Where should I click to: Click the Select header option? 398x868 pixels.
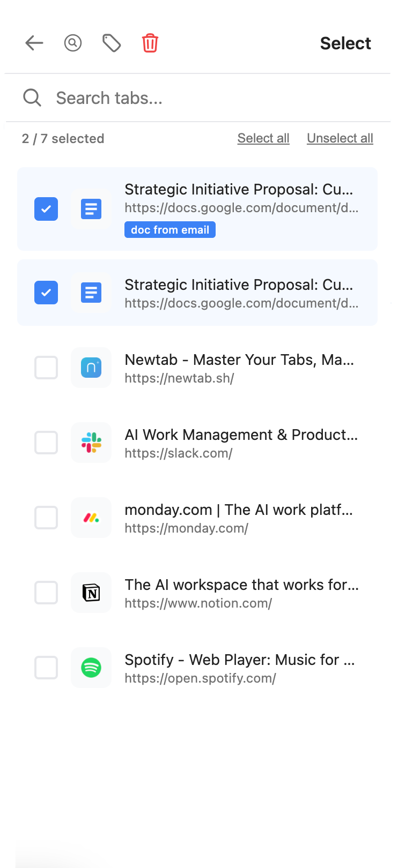click(345, 43)
